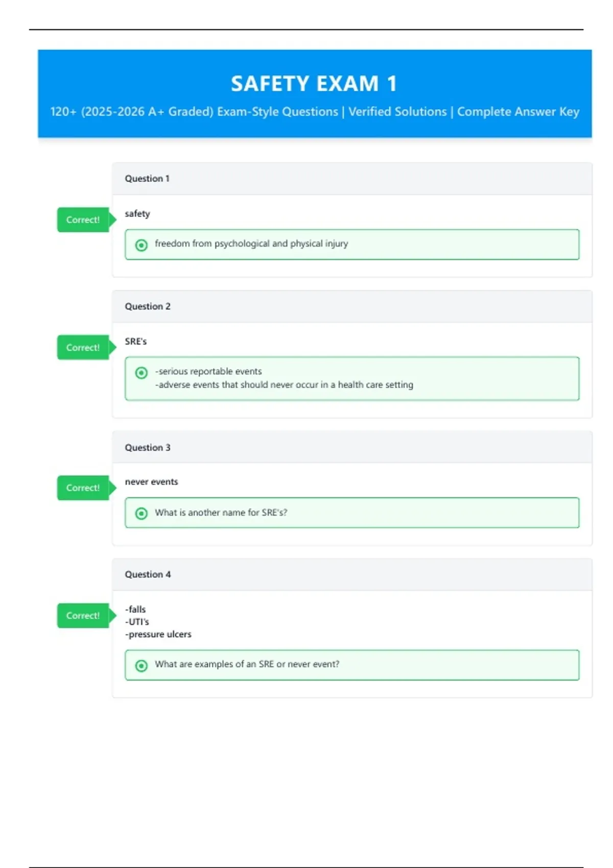The height and width of the screenshot is (868, 613).
Task: Click the 'Correct!' badge for Question 4
Action: coord(83,616)
